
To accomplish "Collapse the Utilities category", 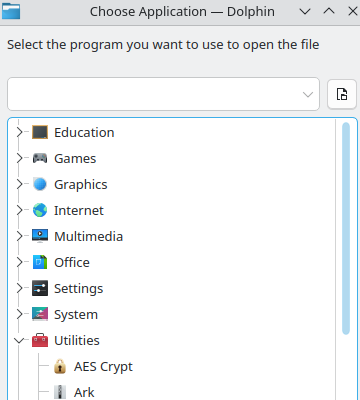I will [x=19, y=340].
